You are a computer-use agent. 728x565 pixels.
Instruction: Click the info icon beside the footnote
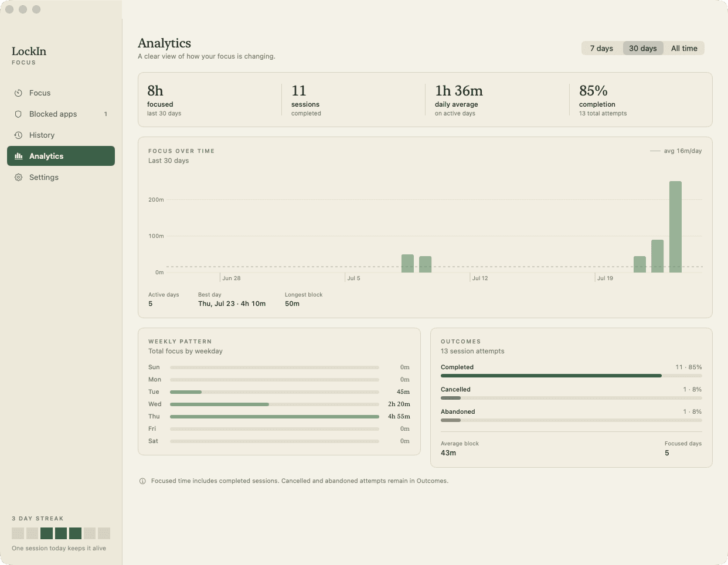coord(142,481)
